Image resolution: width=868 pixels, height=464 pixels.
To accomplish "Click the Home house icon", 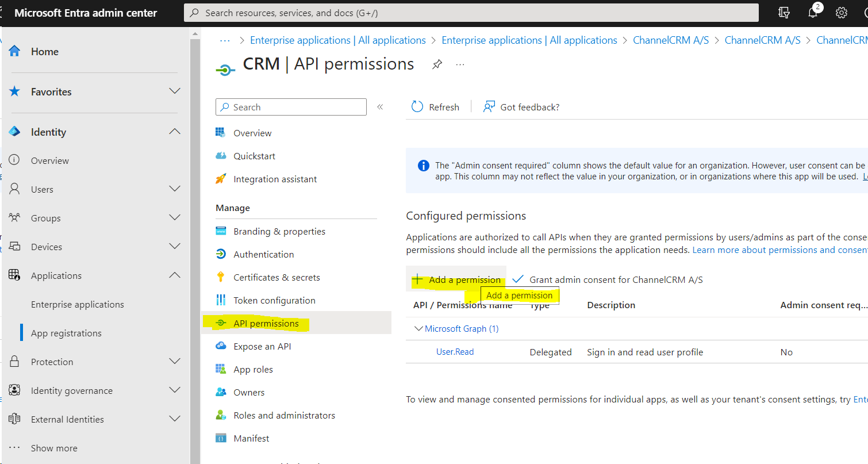I will (x=15, y=51).
